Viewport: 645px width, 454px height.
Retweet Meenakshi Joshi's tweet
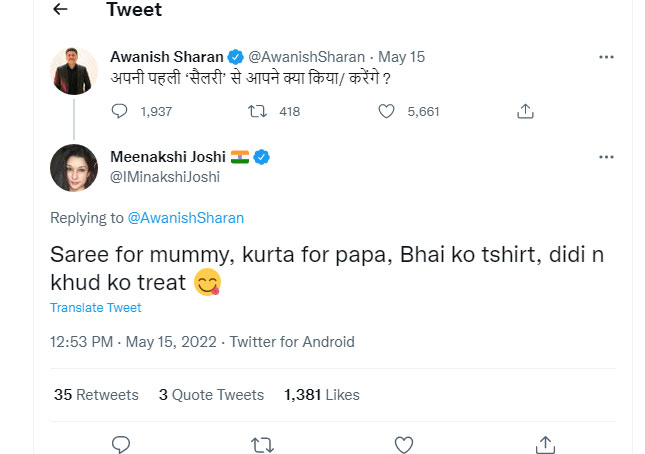point(263,443)
